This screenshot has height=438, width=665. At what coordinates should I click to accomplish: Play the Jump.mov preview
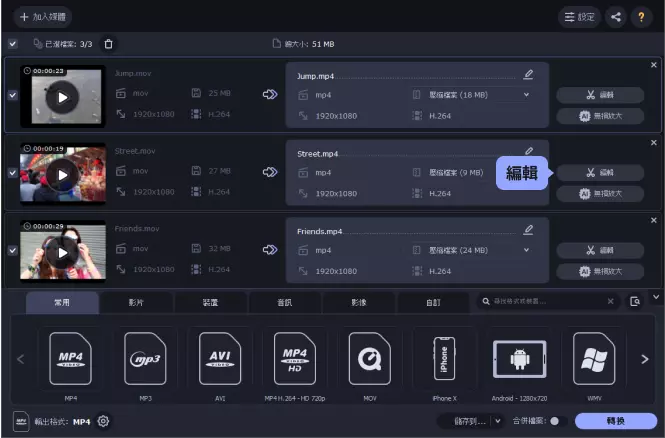click(62, 98)
